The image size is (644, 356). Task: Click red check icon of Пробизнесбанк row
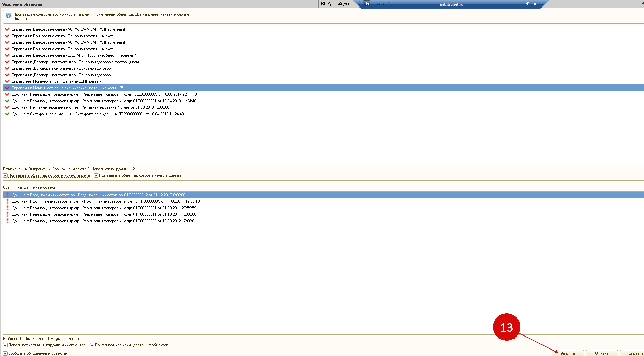[x=7, y=55]
